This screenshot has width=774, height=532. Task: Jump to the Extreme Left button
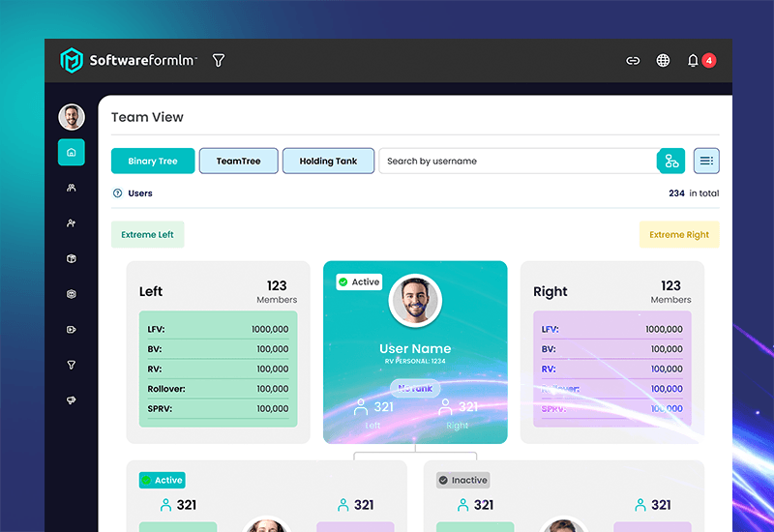coord(148,234)
